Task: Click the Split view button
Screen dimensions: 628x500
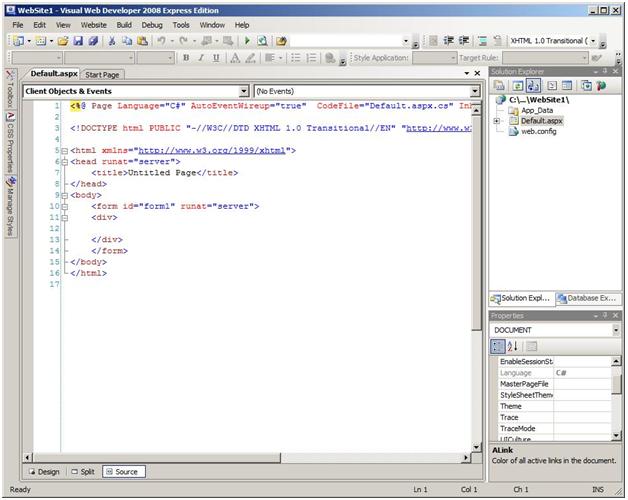Action: click(x=83, y=471)
